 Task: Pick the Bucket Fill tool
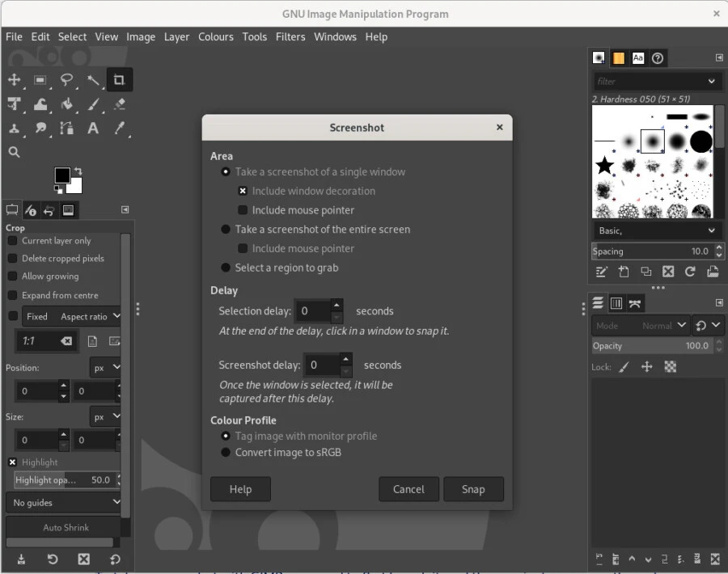[66, 104]
